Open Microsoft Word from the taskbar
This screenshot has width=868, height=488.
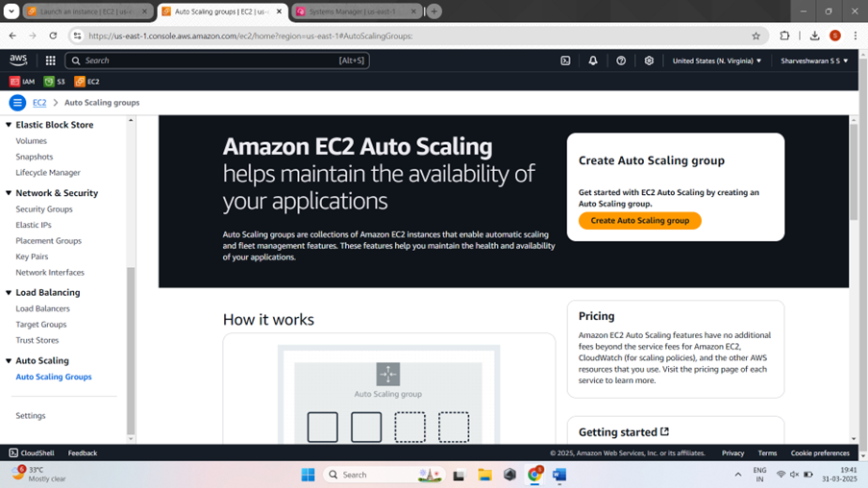559,475
